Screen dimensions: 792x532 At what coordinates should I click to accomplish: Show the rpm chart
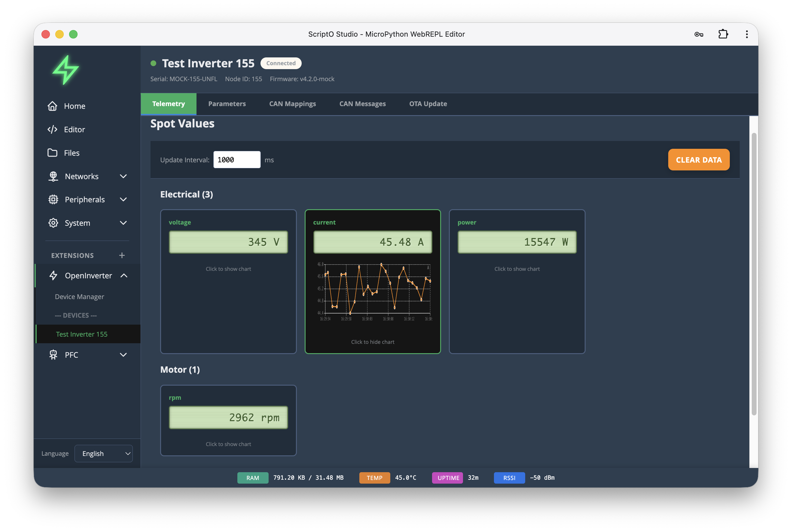(x=228, y=444)
